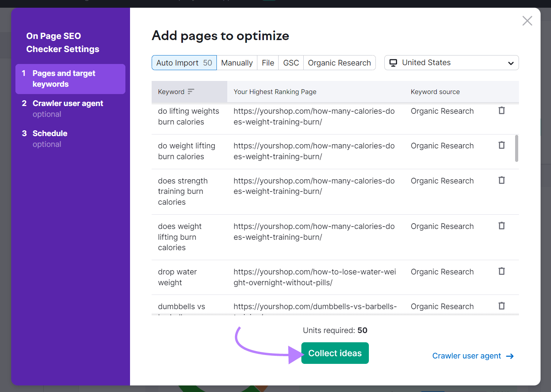Screen dimensions: 551x392
Task: Switch to the Manually tab
Action: (x=237, y=62)
